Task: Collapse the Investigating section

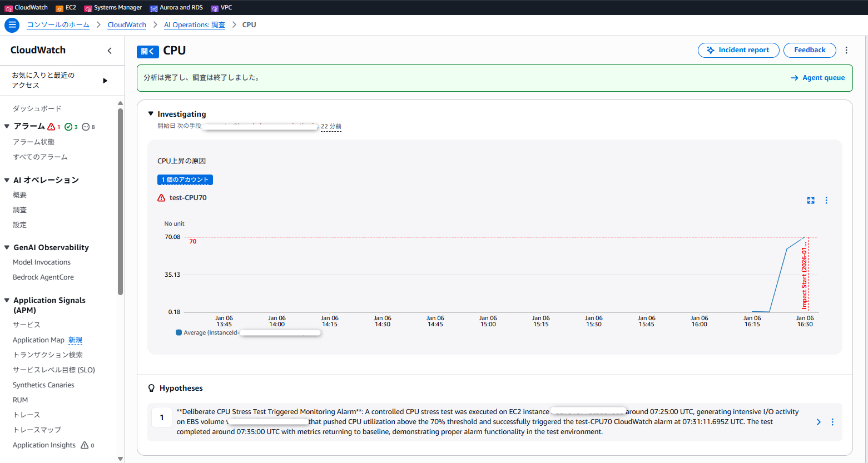Action: click(x=151, y=113)
